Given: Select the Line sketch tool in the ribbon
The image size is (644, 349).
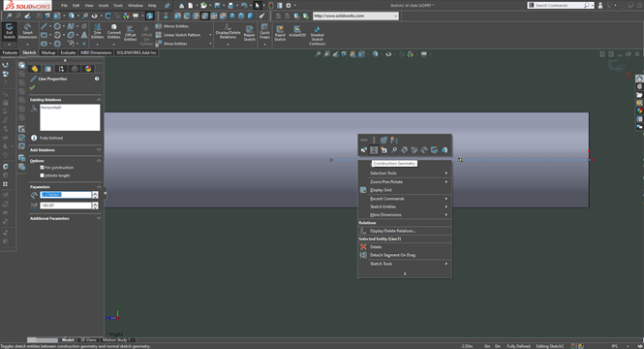Looking at the screenshot, I should tap(44, 26).
